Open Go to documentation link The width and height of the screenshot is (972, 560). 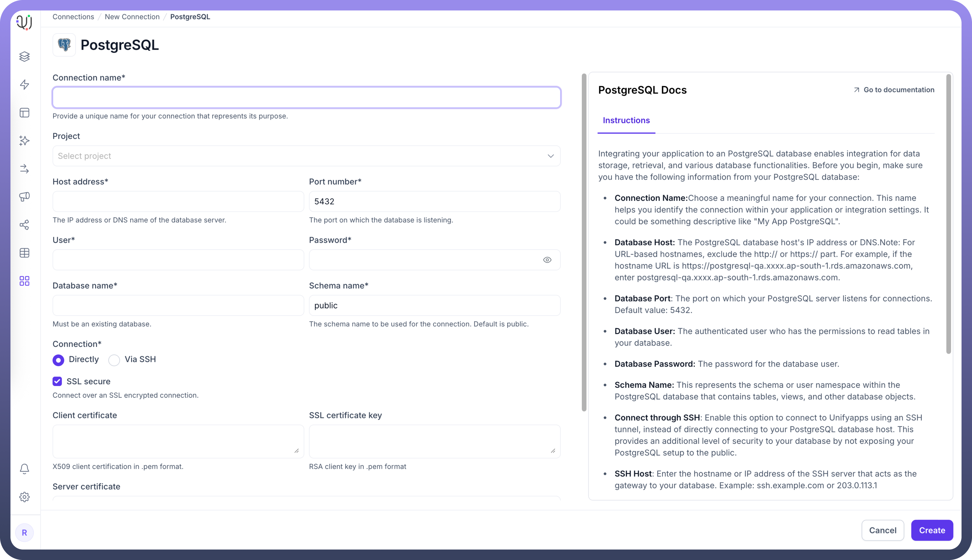click(894, 89)
